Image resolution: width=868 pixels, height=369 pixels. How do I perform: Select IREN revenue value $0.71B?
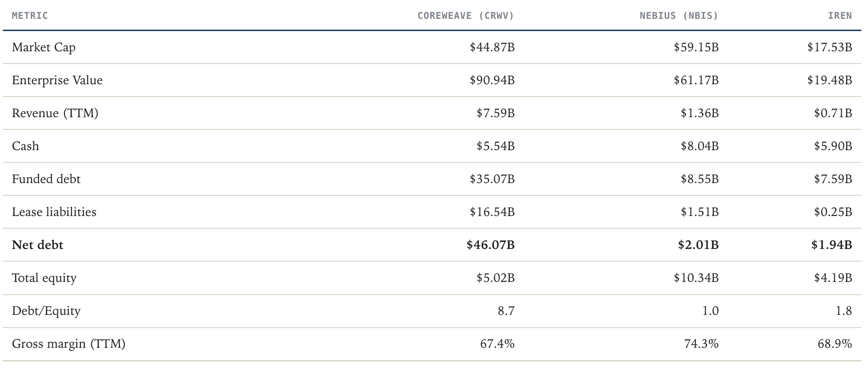point(833,113)
